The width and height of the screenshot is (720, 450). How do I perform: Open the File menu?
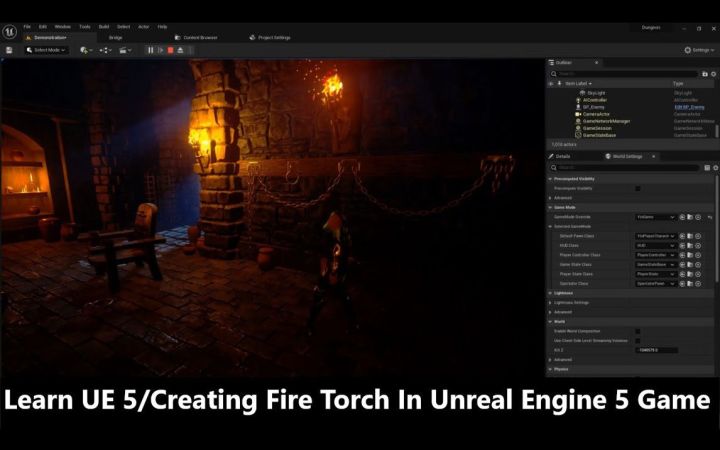pos(27,27)
